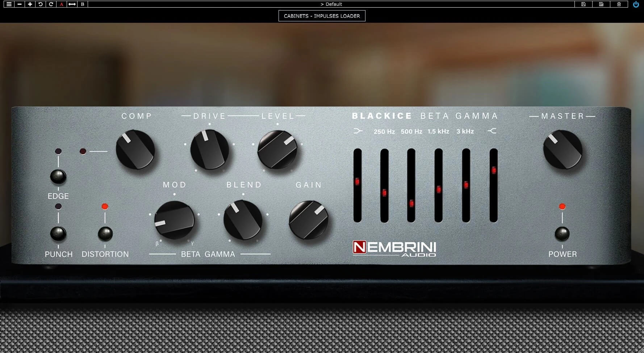Select the A preset slot
This screenshot has width=644, height=353.
[62, 4]
